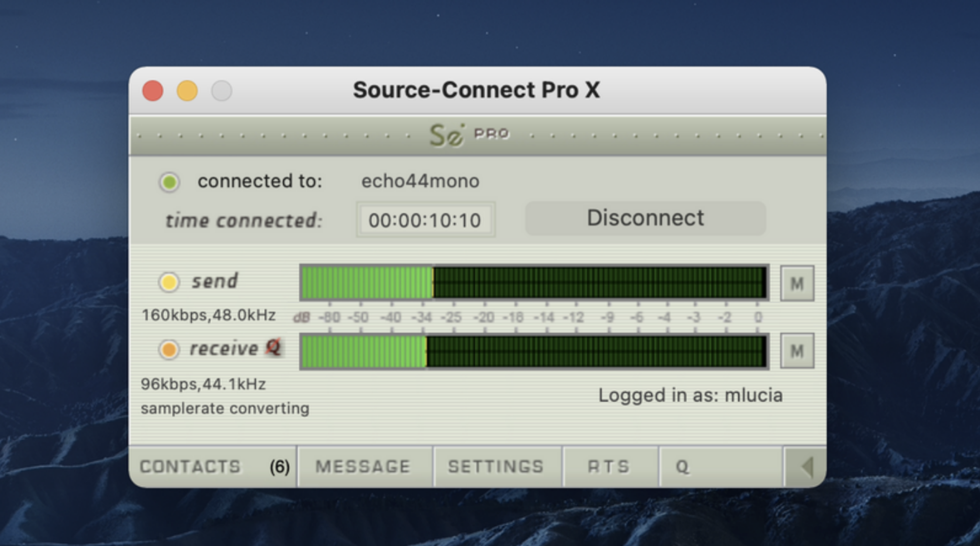Click the Disconnect button
Image resolution: width=980 pixels, height=546 pixels.
646,218
